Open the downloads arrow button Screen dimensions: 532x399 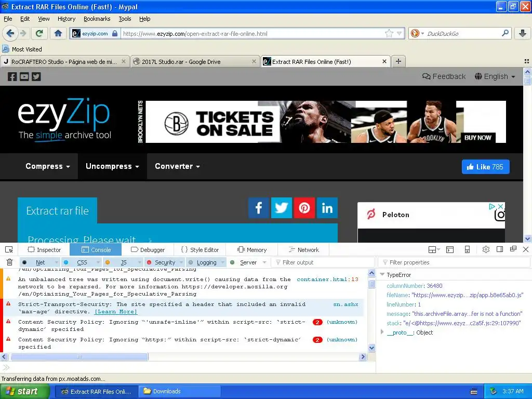pyautogui.click(x=523, y=33)
